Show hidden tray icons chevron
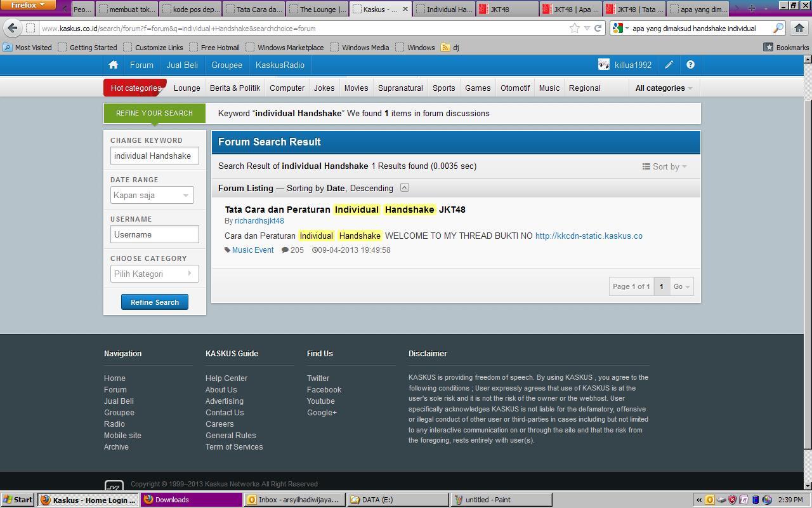The width and height of the screenshot is (812, 508). (x=699, y=500)
